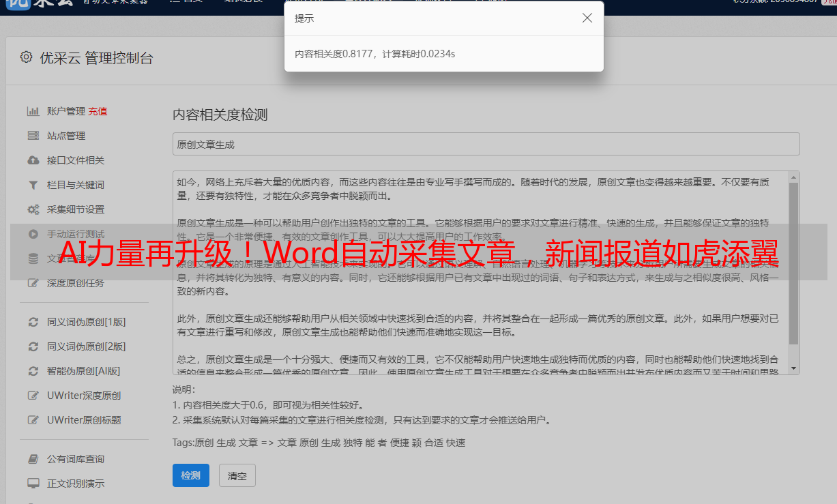The height and width of the screenshot is (504, 837).
Task: Click the edit icon beside UWriter深度原创
Action: pyautogui.click(x=33, y=396)
